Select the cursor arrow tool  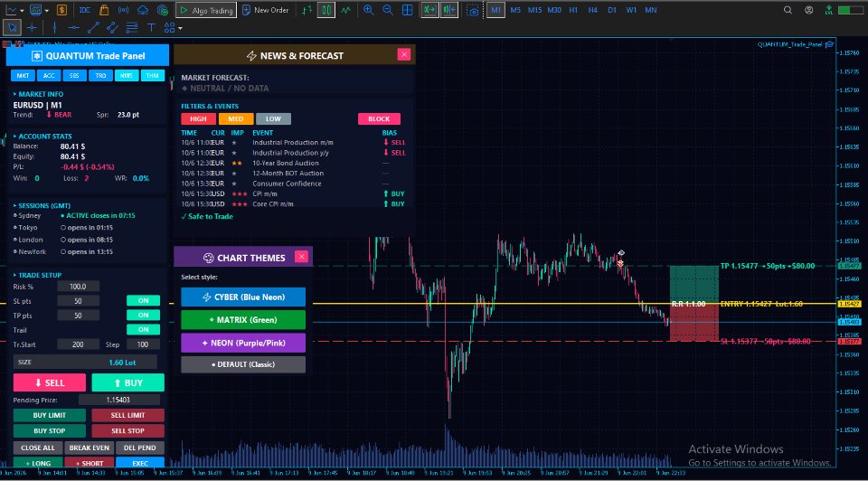[x=12, y=27]
